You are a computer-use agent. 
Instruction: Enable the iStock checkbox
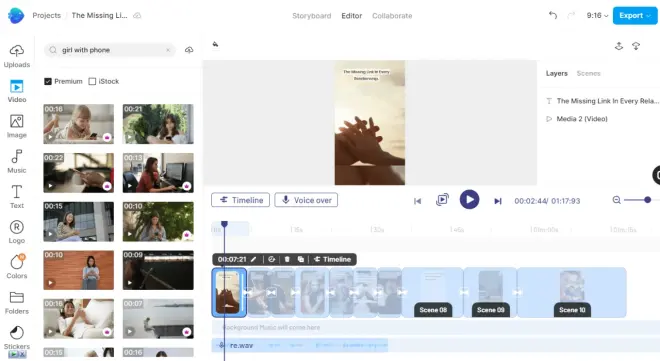pos(92,81)
